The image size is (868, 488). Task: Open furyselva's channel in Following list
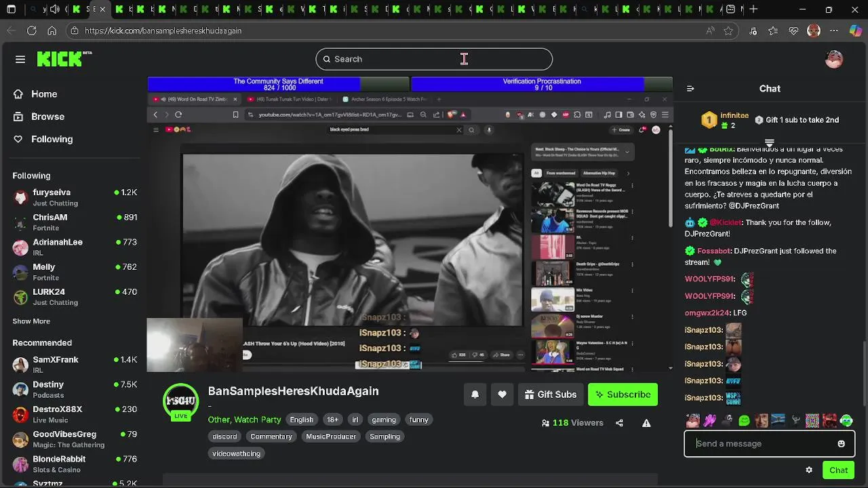[75, 197]
